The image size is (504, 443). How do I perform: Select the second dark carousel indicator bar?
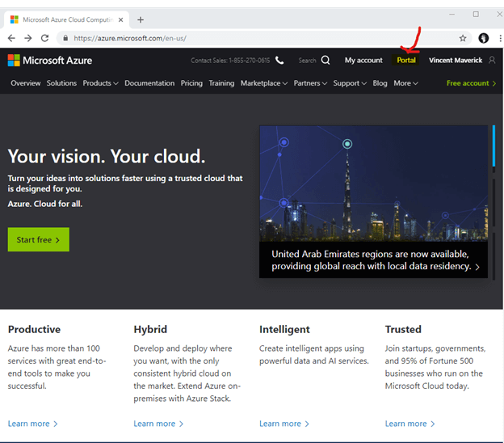[493, 202]
